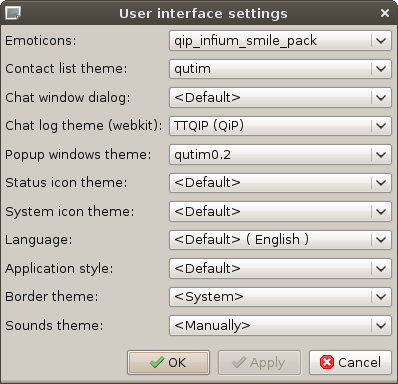Click the greyed-out Apply button
The image size is (398, 384).
pos(259,362)
